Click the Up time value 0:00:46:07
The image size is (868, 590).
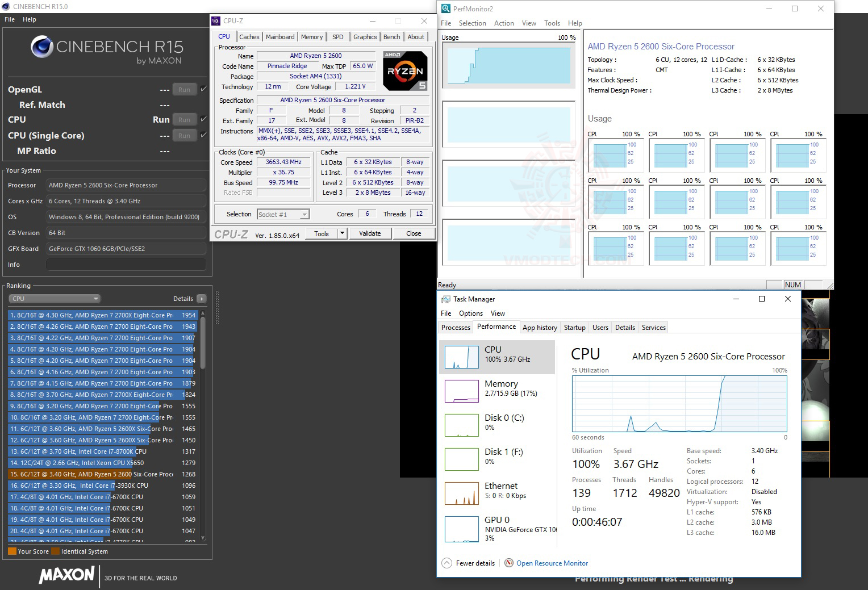[597, 522]
